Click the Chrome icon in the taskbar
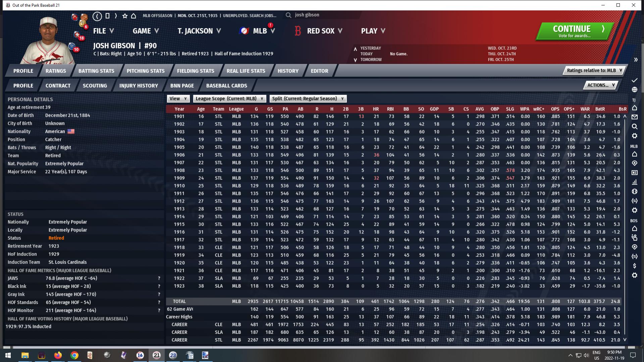The image size is (644, 362). point(74,355)
